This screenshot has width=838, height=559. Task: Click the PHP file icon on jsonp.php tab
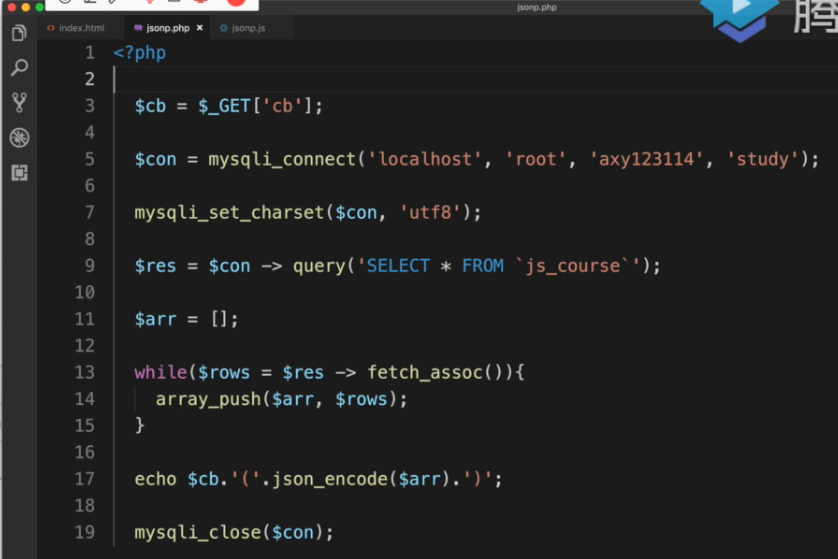tap(138, 28)
